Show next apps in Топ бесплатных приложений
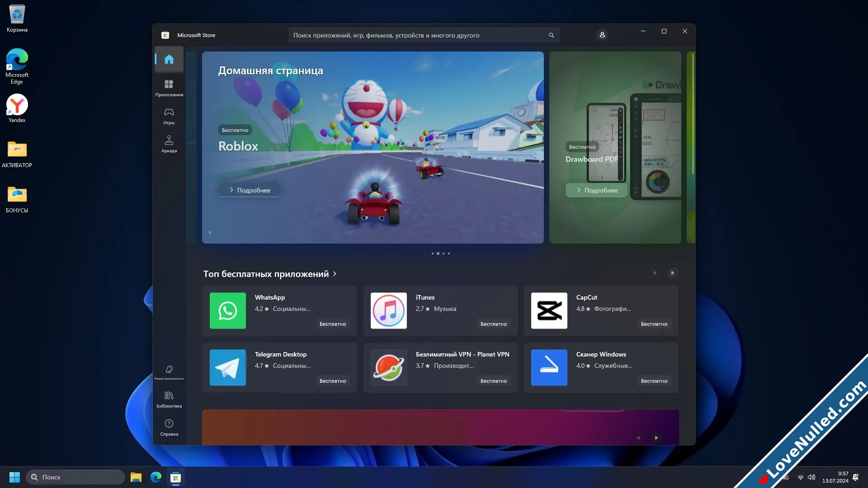This screenshot has height=488, width=868. coord(672,273)
